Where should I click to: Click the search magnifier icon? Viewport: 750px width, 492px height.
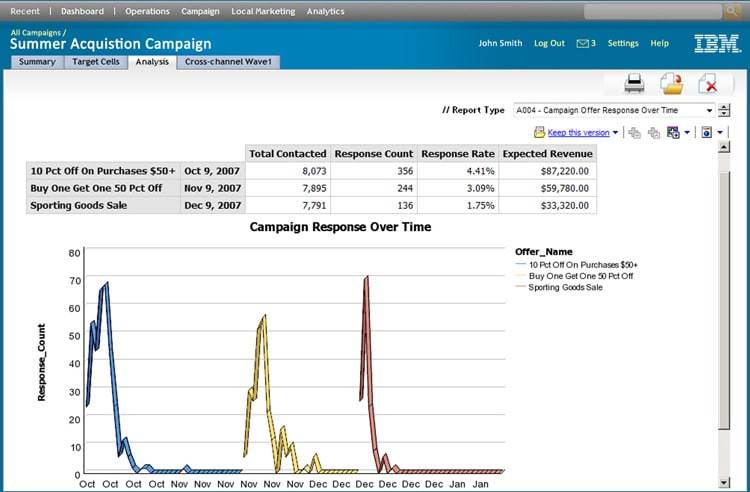(x=735, y=12)
